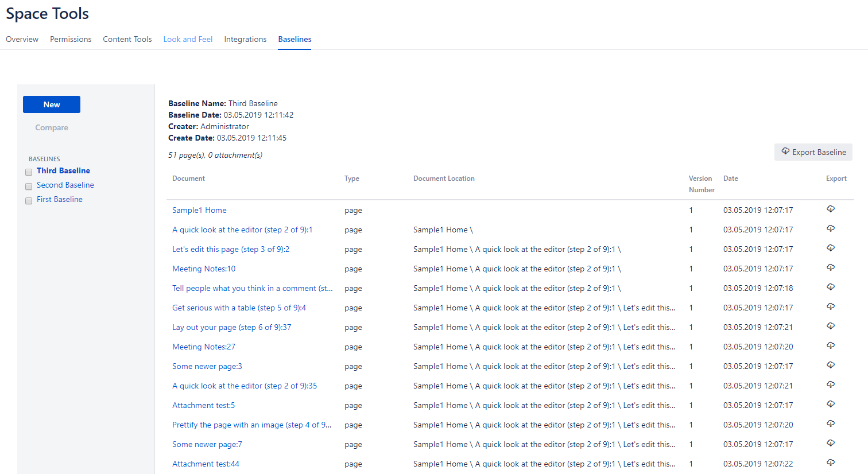Tick the Second Baseline checkbox

coord(29,187)
